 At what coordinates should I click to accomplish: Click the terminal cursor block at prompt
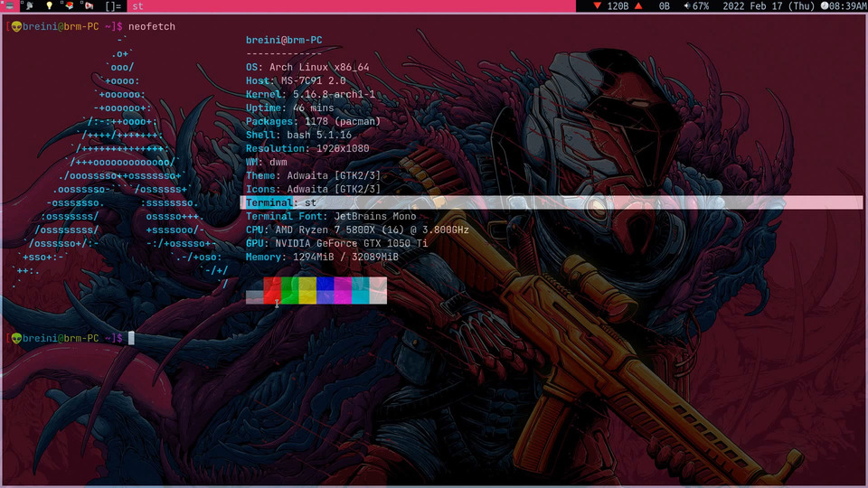pyautogui.click(x=131, y=338)
